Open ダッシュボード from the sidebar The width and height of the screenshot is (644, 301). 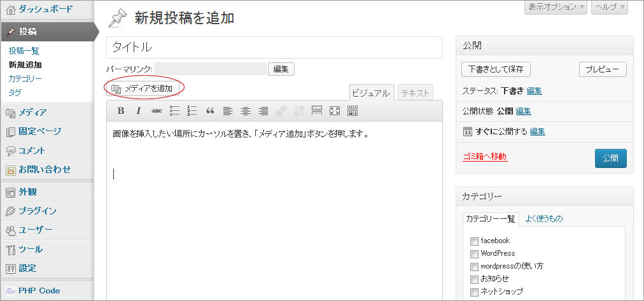tap(47, 10)
